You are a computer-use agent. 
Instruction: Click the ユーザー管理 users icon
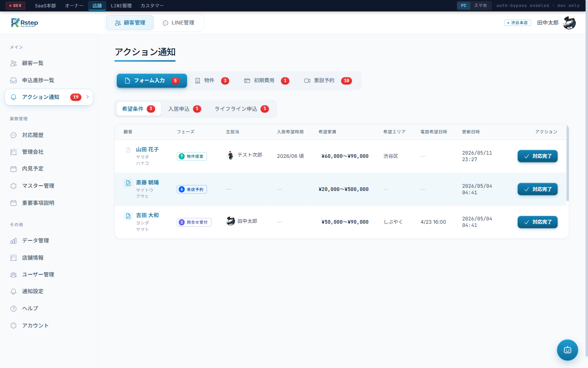pyautogui.click(x=13, y=275)
